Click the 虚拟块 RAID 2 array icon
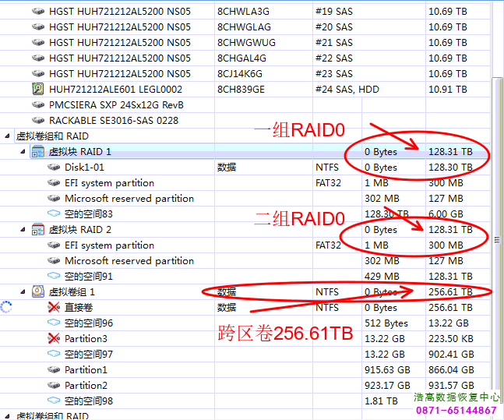 point(38,230)
